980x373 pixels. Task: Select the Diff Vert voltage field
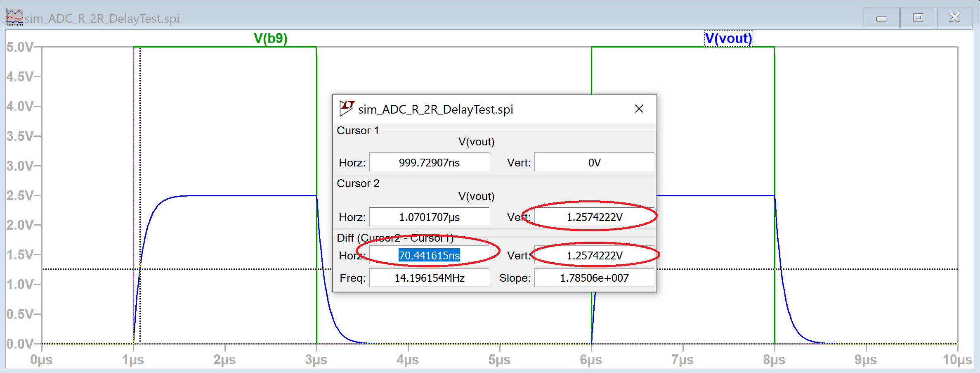pyautogui.click(x=594, y=255)
